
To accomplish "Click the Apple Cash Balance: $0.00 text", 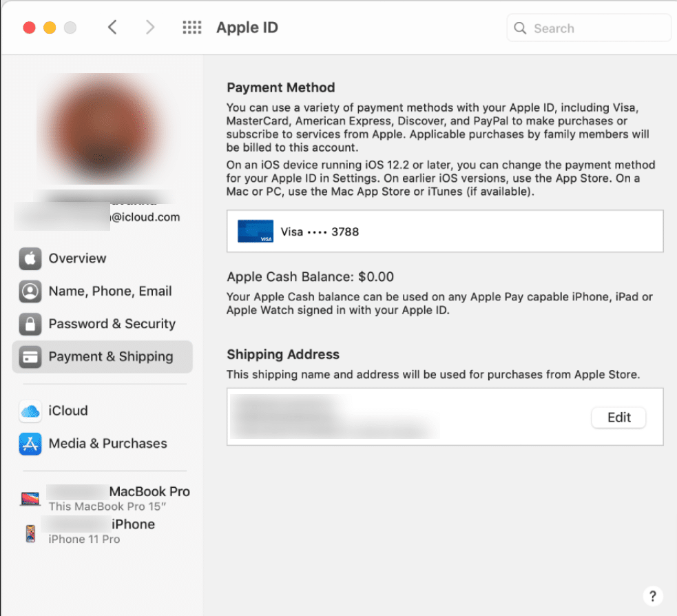I will [310, 276].
